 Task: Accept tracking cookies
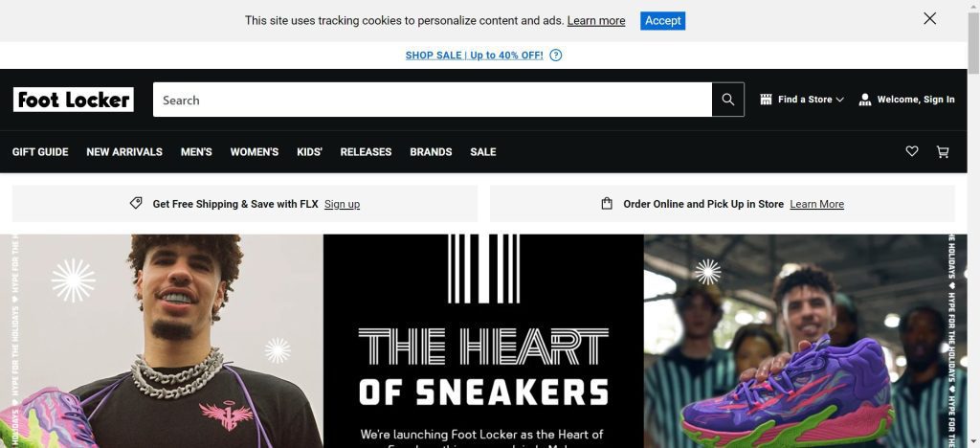(662, 21)
